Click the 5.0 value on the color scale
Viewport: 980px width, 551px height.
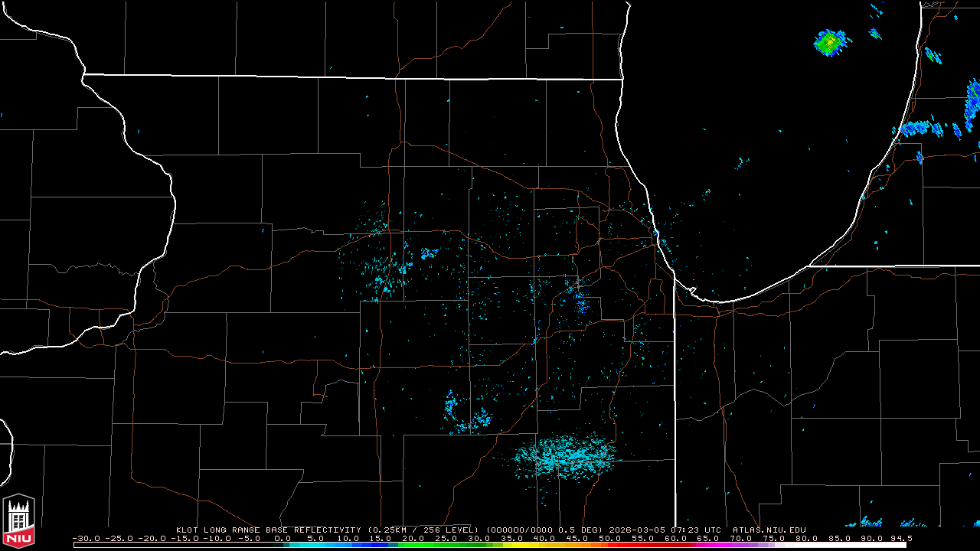pos(313,538)
